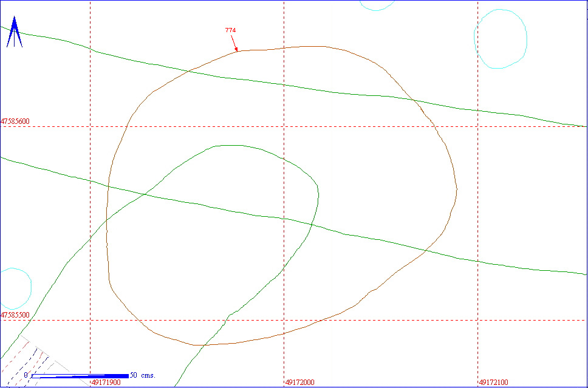Click the "50 cms." scale text

[x=143, y=375]
